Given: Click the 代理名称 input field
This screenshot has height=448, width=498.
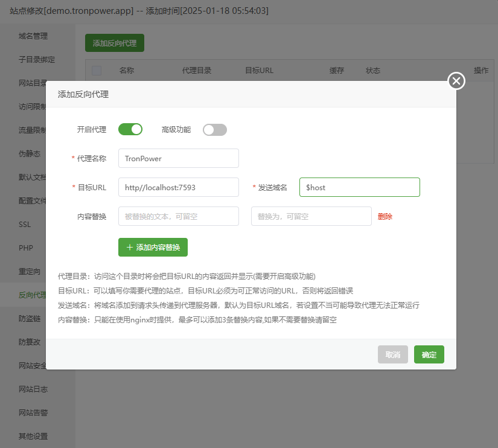Looking at the screenshot, I should point(179,158).
